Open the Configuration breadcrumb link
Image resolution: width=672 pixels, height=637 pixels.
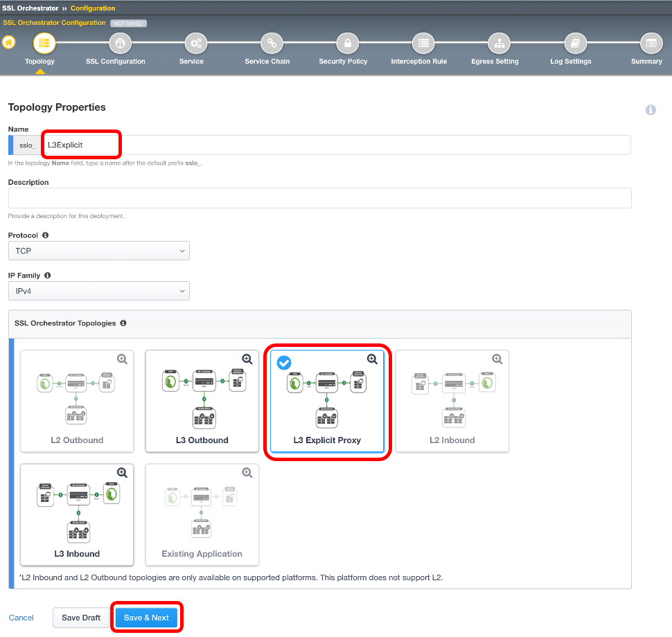(x=93, y=8)
